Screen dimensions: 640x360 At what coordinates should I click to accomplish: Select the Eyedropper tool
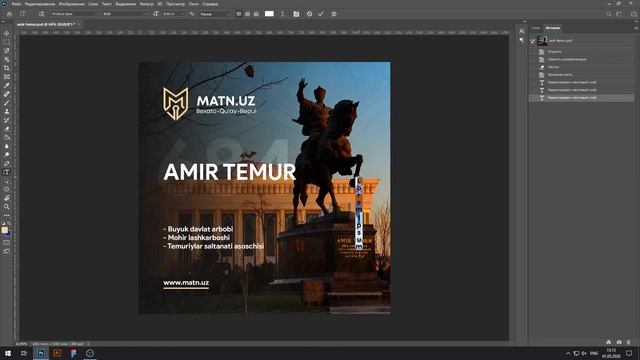pyautogui.click(x=7, y=85)
